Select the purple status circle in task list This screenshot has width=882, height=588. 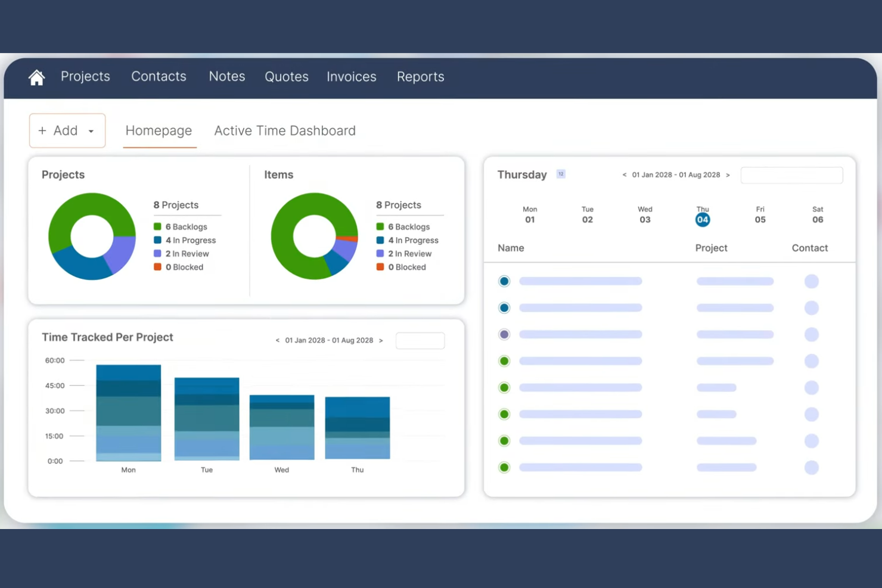click(504, 334)
